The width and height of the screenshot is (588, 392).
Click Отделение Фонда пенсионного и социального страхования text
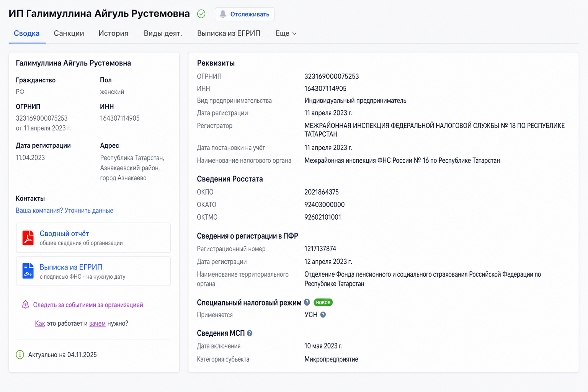423,279
